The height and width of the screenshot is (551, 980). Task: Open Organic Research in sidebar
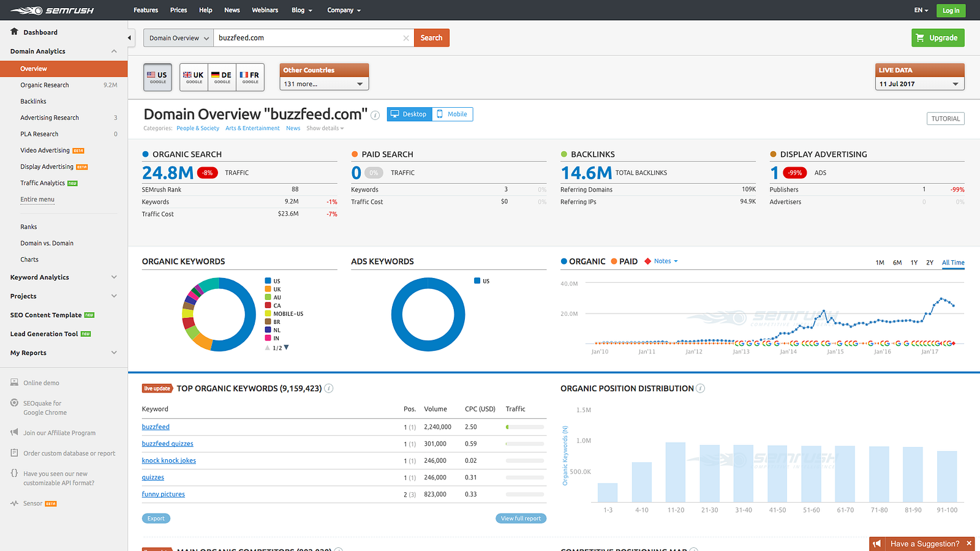(45, 85)
